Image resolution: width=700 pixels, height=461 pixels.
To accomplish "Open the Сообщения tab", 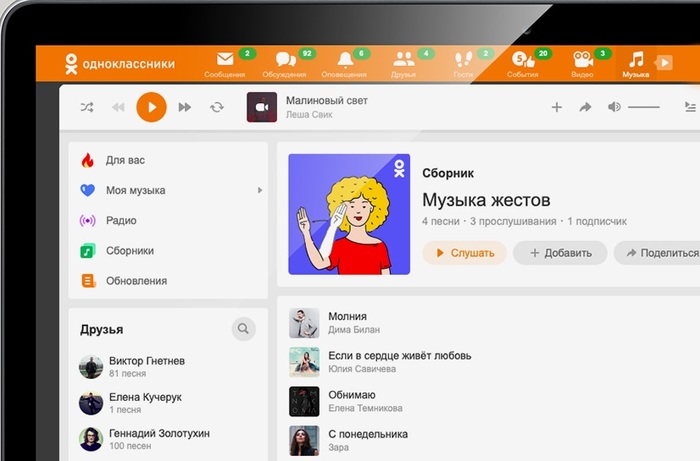I will [x=224, y=64].
